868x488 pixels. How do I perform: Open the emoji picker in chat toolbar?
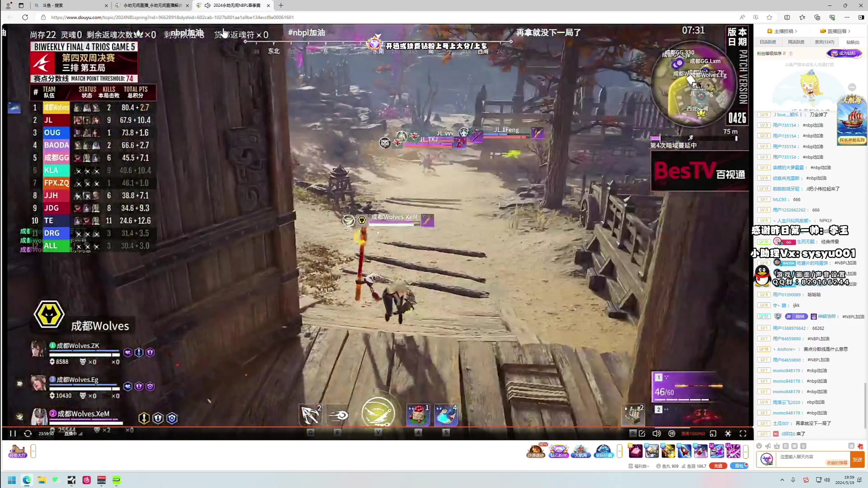759,446
